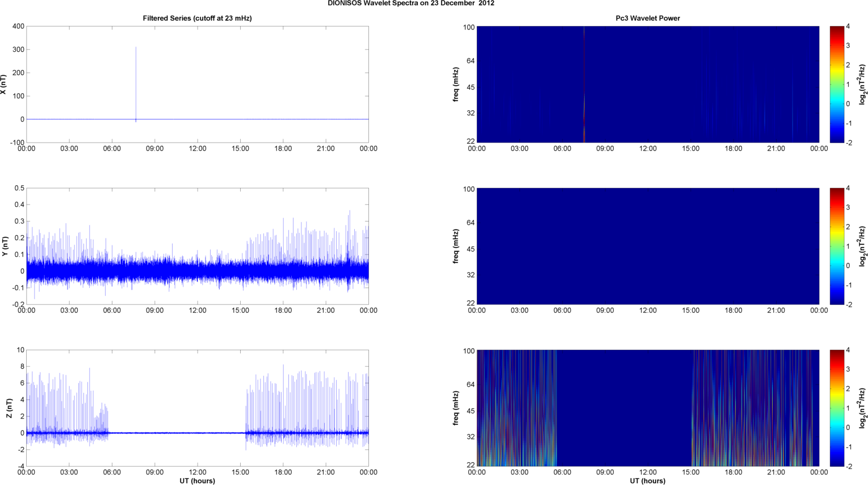The height and width of the screenshot is (485, 868).
Task: Click "UT (hours)" label under Z series plot
Action: tap(198, 481)
